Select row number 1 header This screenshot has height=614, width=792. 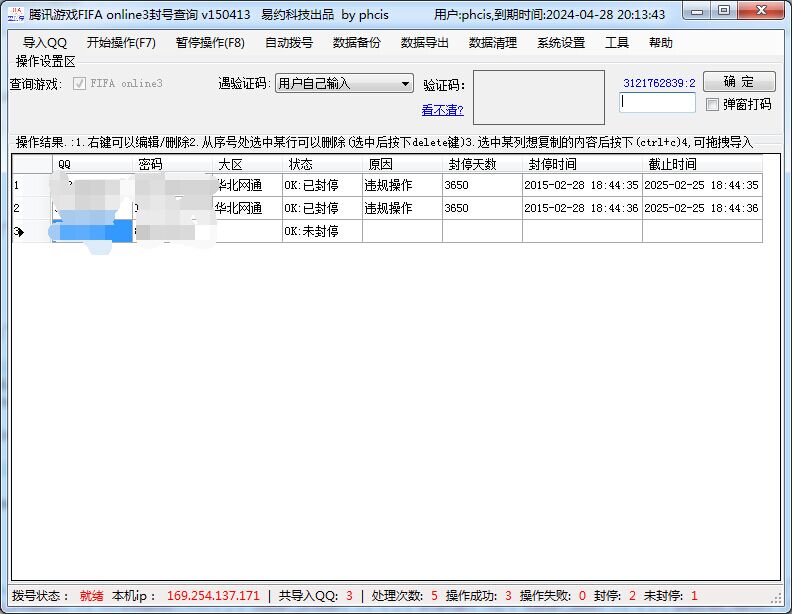[31, 185]
